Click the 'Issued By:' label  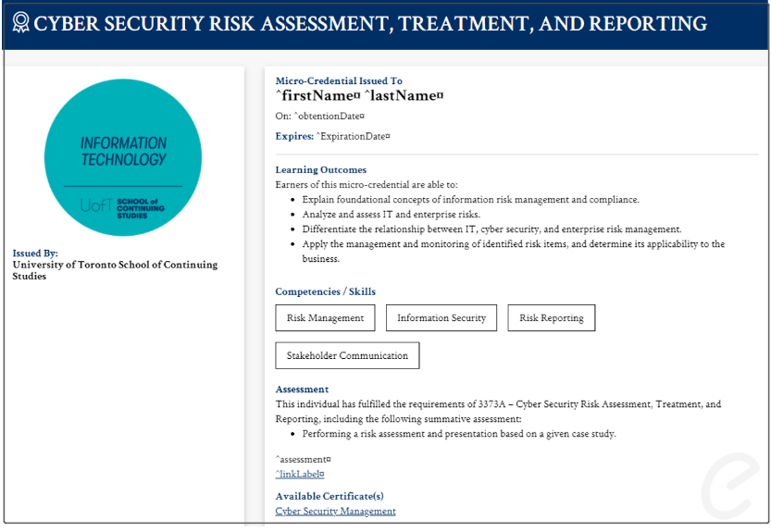pos(35,254)
